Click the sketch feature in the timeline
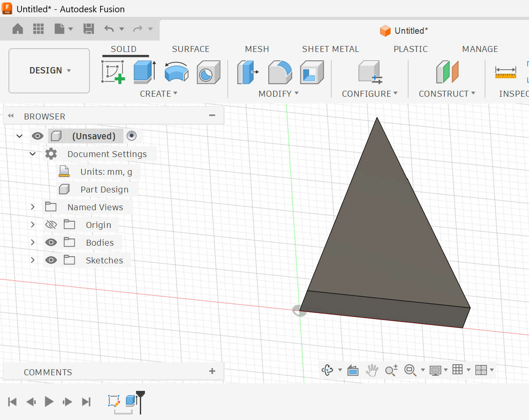This screenshot has height=420, width=529. [x=114, y=401]
